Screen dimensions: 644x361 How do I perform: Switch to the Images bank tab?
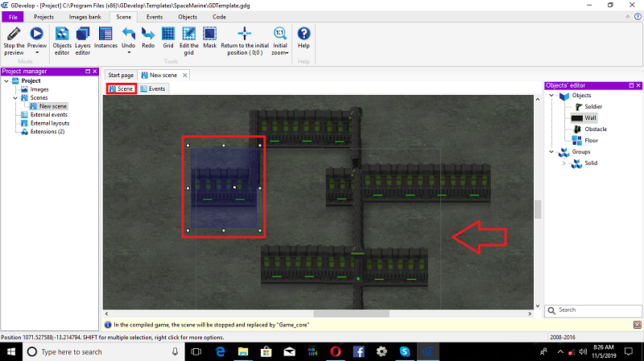85,17
